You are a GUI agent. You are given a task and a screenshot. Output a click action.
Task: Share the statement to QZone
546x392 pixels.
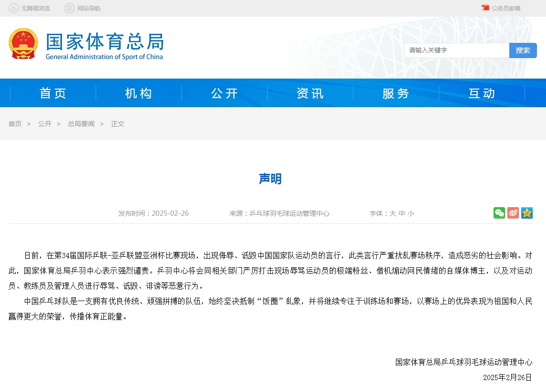pos(526,213)
